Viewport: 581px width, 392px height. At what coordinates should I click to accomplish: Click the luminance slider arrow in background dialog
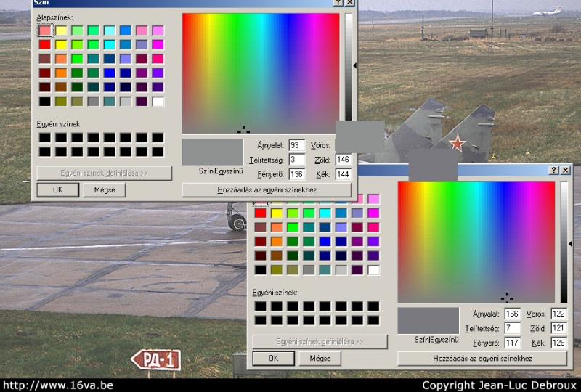coord(570,244)
